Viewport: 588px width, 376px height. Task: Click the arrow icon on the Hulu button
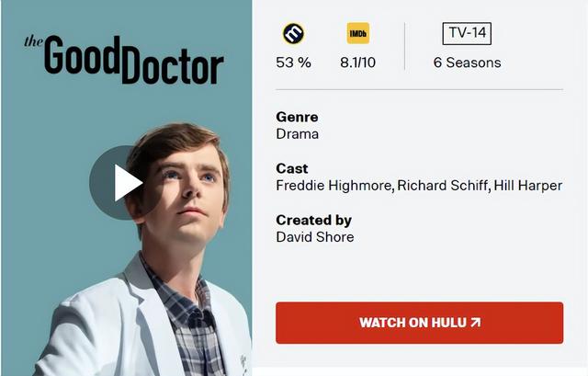476,323
